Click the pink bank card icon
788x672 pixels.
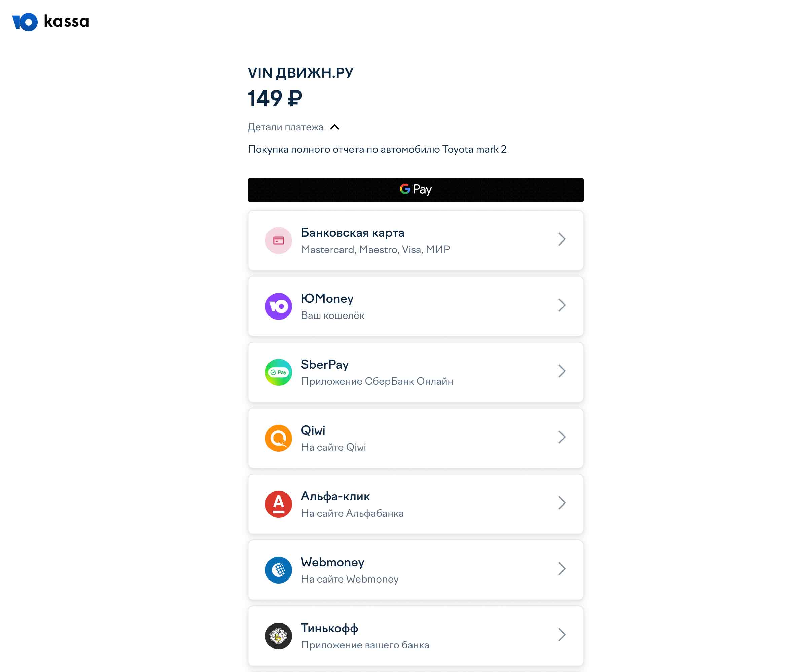pos(278,240)
